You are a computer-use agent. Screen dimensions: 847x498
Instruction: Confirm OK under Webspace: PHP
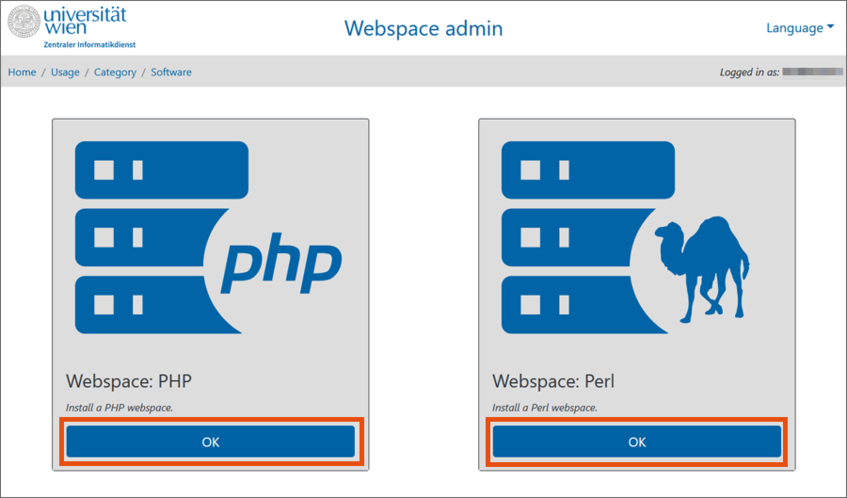click(211, 442)
